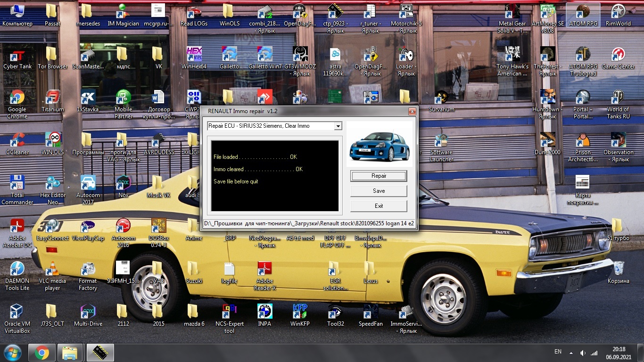Open the Google Chrome desktop icon

point(17,104)
